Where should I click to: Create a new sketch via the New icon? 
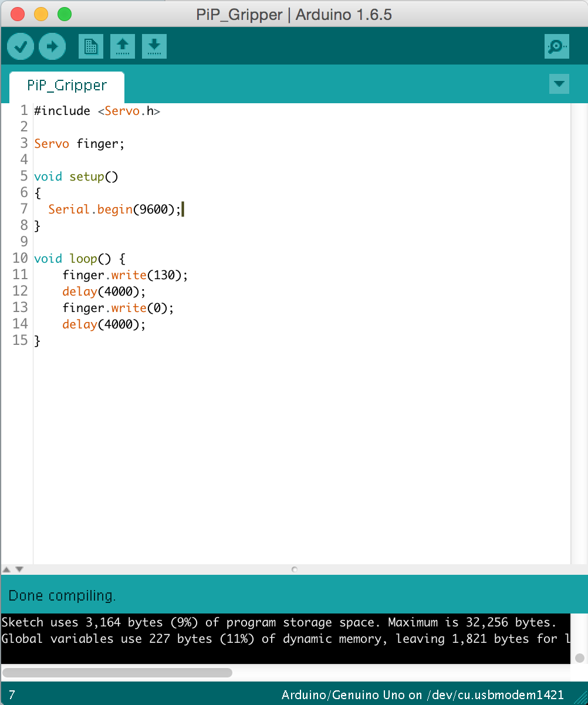90,46
